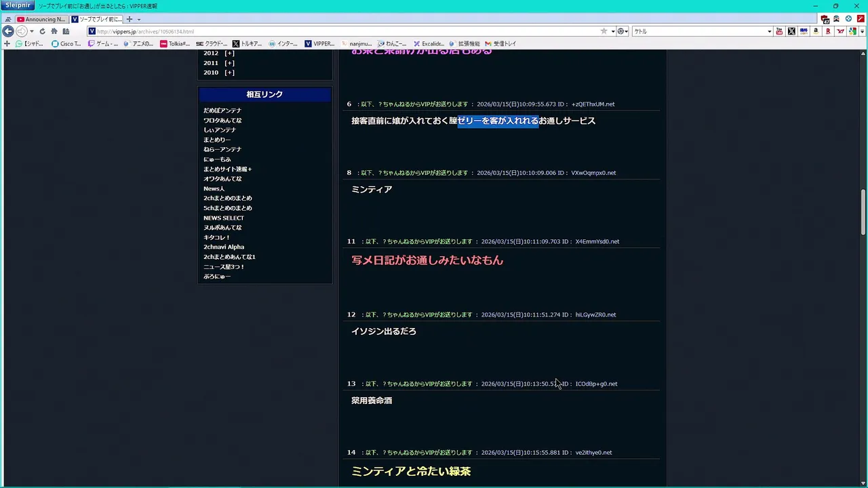Open the 2chまとめのまとめ link
The image size is (868, 488).
(x=228, y=198)
